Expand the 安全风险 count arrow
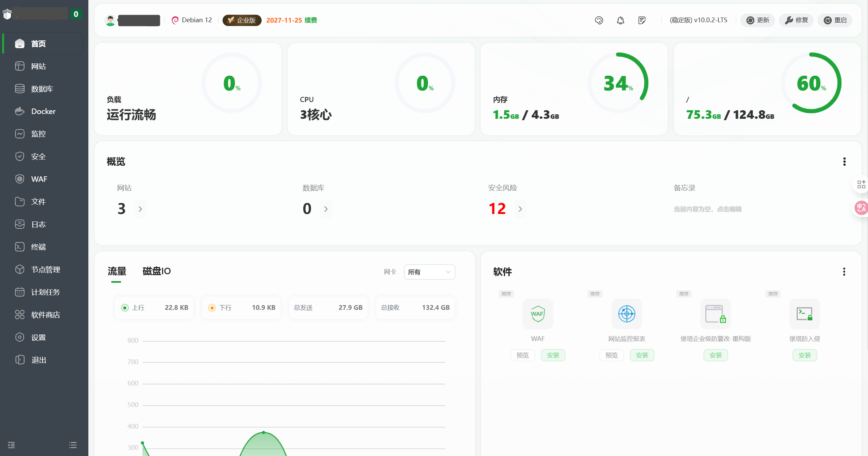The height and width of the screenshot is (456, 868). (x=520, y=209)
